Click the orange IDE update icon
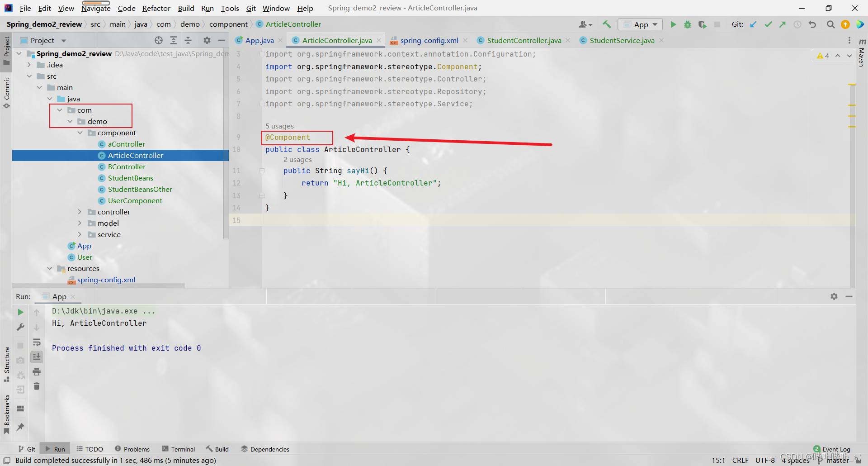 coord(845,24)
